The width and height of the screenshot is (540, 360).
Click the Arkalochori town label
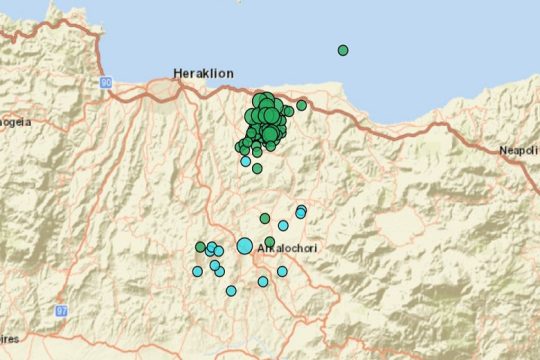(x=287, y=248)
